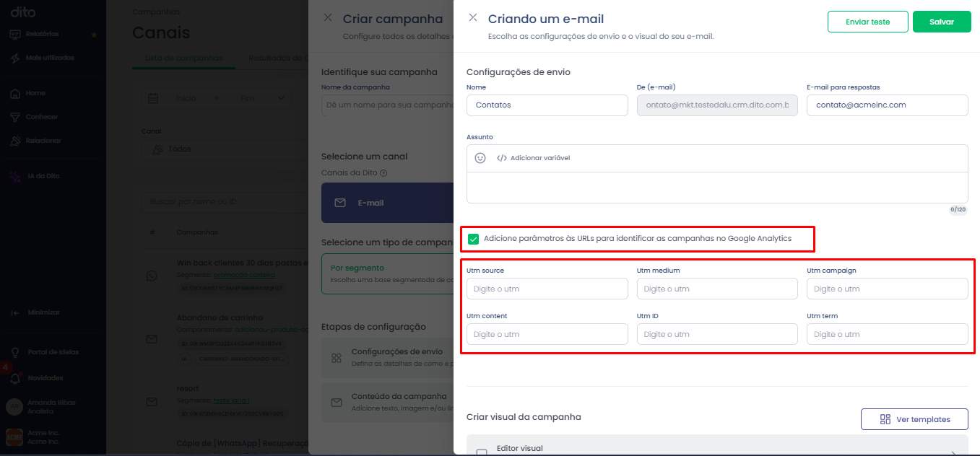
Task: Open Portal de Ideias lightbulb icon
Action: (x=14, y=352)
